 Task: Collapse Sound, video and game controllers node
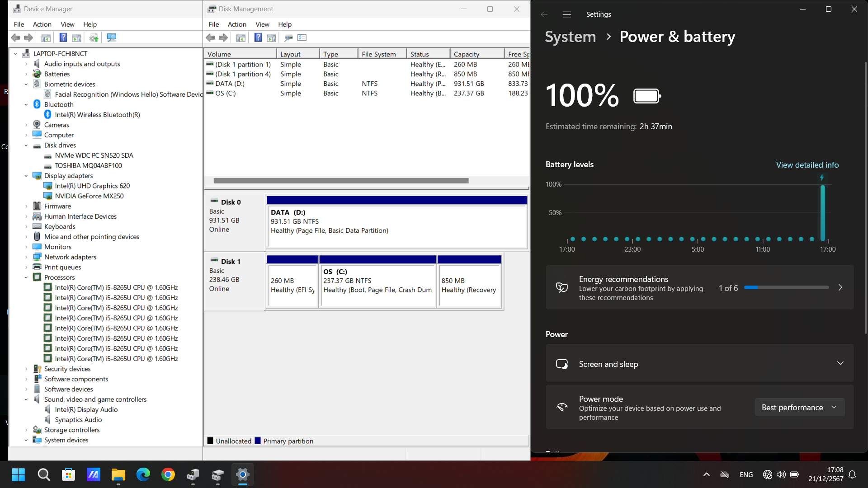click(x=26, y=399)
